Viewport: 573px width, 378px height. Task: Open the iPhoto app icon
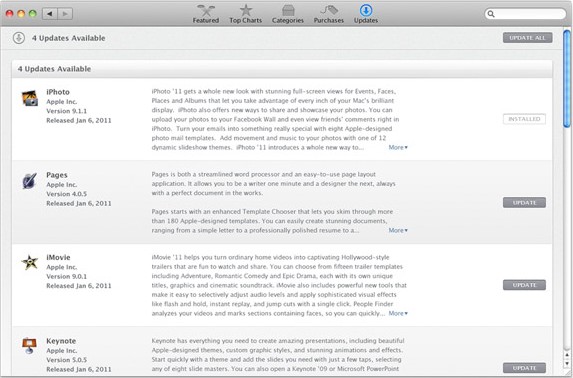click(x=30, y=98)
